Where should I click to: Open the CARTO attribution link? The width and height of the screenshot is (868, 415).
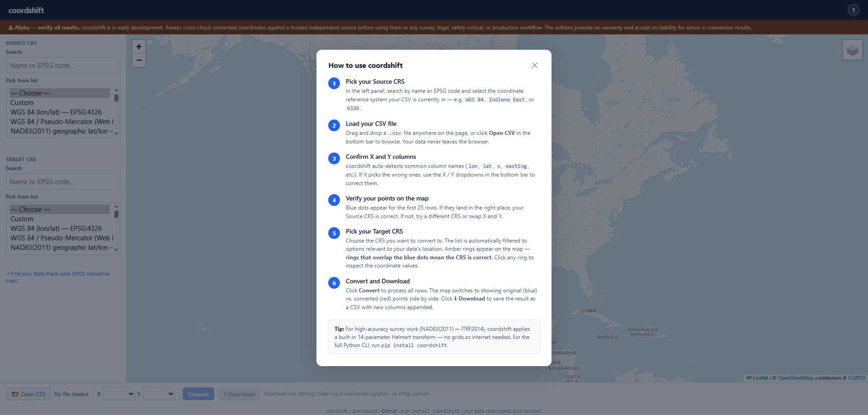click(x=857, y=378)
